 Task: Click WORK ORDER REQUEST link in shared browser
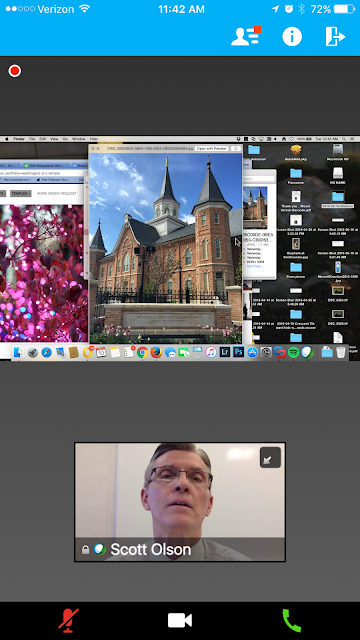(57, 193)
